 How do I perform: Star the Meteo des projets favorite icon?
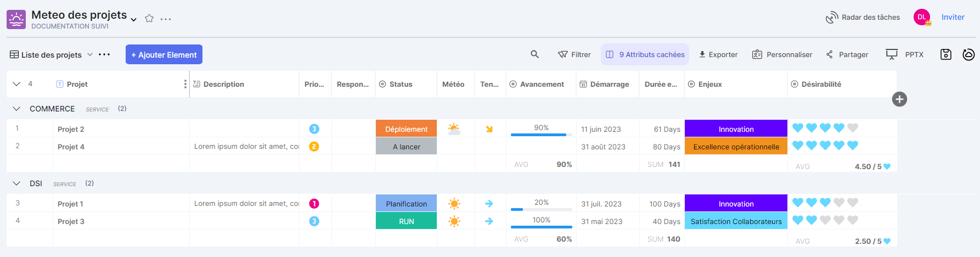tap(149, 19)
